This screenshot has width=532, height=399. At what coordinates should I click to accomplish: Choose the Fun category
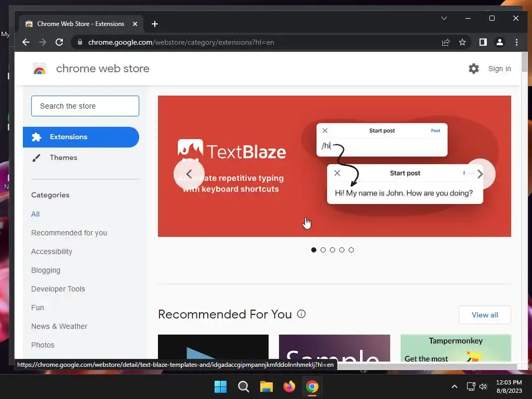pyautogui.click(x=37, y=308)
